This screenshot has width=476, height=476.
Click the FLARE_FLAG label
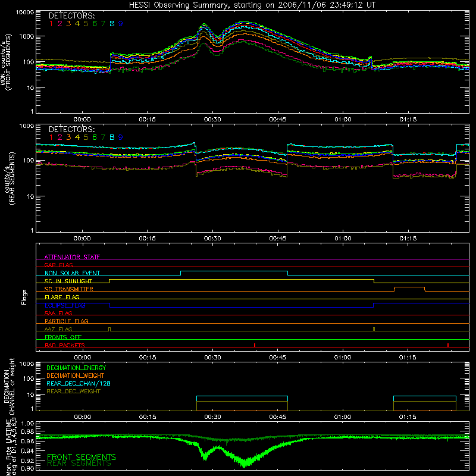click(62, 297)
